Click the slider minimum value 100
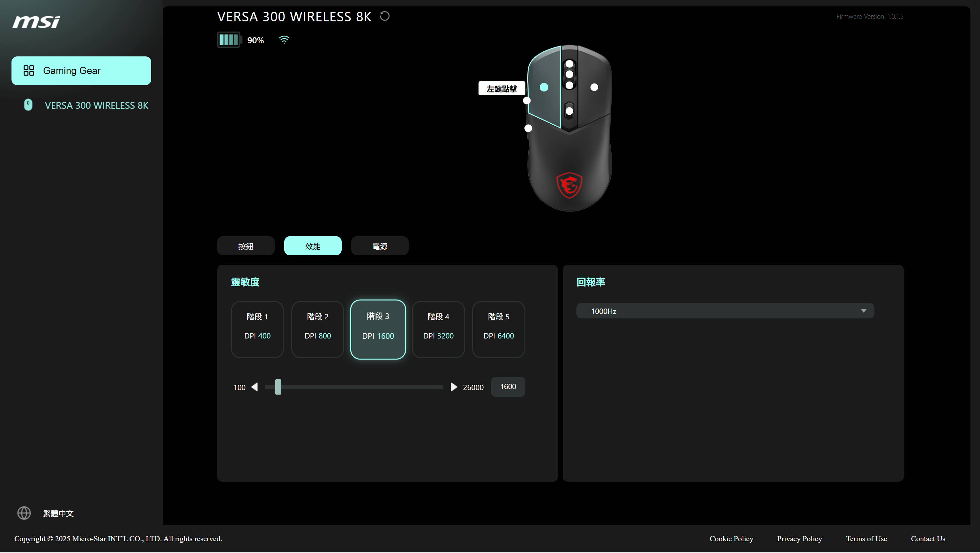Image resolution: width=980 pixels, height=553 pixels. (x=239, y=387)
